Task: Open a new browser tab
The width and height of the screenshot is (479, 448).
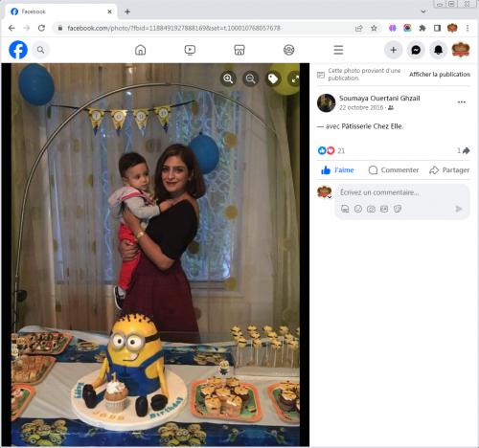Action: (127, 11)
